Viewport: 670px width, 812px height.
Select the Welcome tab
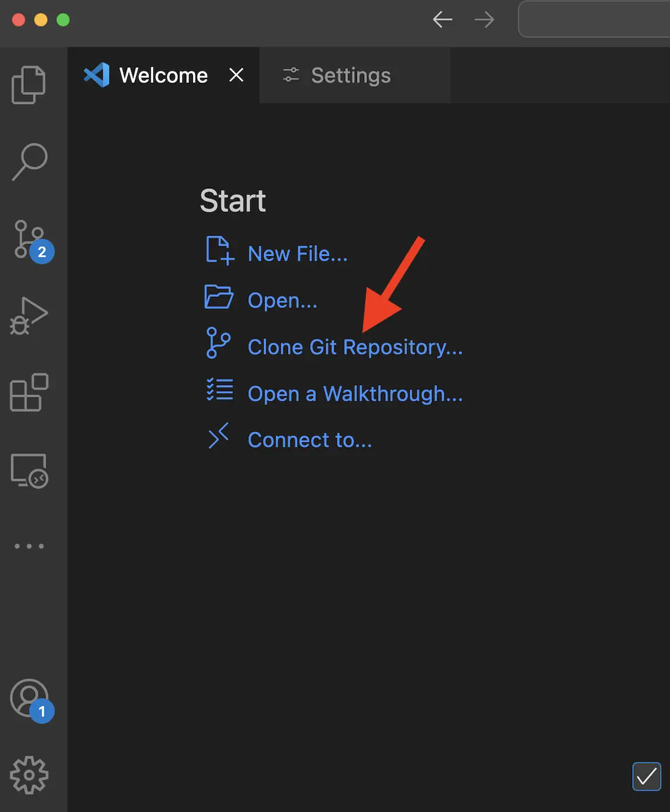pyautogui.click(x=163, y=75)
